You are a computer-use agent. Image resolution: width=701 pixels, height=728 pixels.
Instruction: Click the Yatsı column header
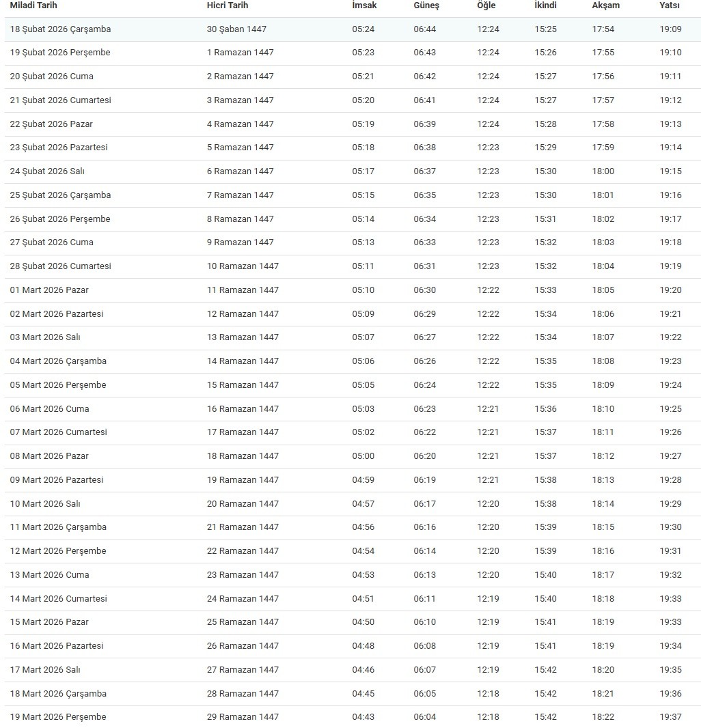(x=670, y=5)
